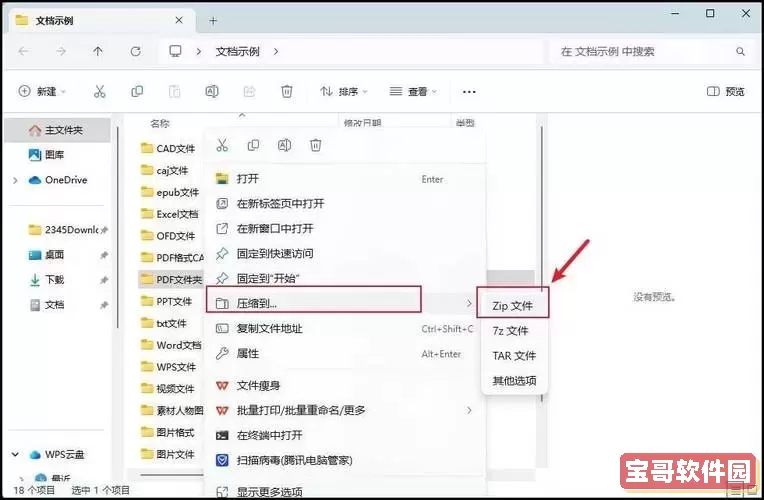The width and height of the screenshot is (764, 500).
Task: Click 文档示例 in the address breadcrumb
Action: click(x=237, y=51)
